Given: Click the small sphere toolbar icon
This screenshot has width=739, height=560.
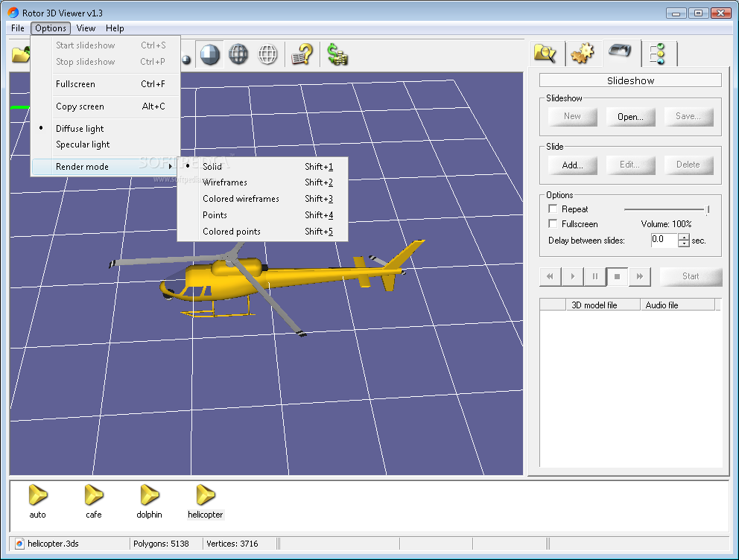Looking at the screenshot, I should point(186,60).
